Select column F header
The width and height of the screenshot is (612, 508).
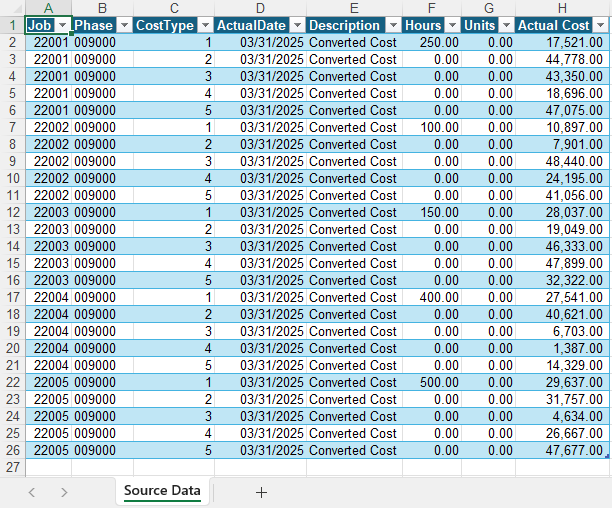click(432, 8)
